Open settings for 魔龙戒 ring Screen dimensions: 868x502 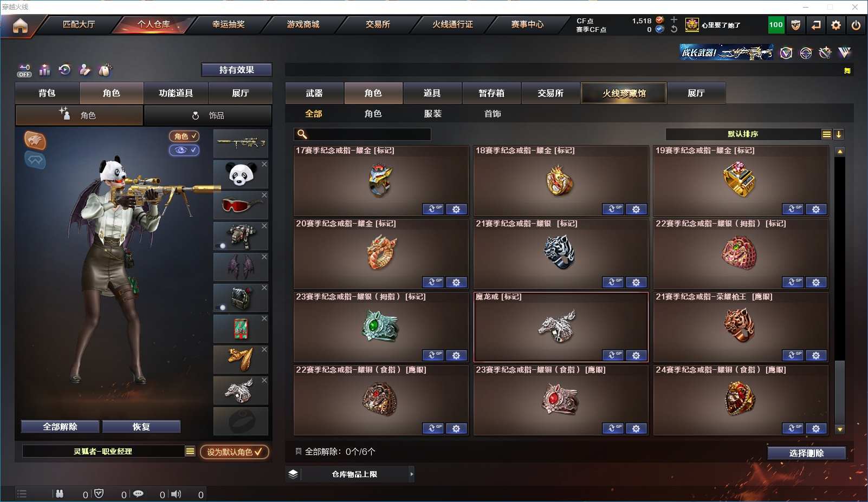tap(636, 355)
